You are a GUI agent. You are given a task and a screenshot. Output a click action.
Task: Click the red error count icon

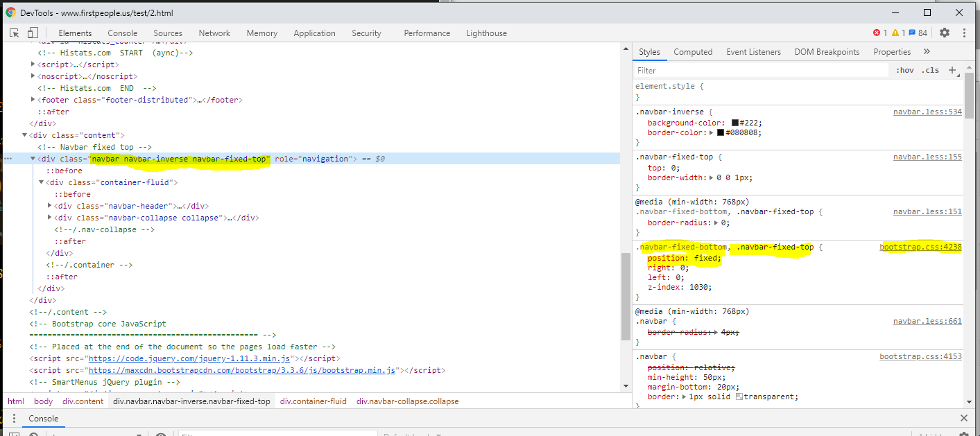[x=877, y=33]
